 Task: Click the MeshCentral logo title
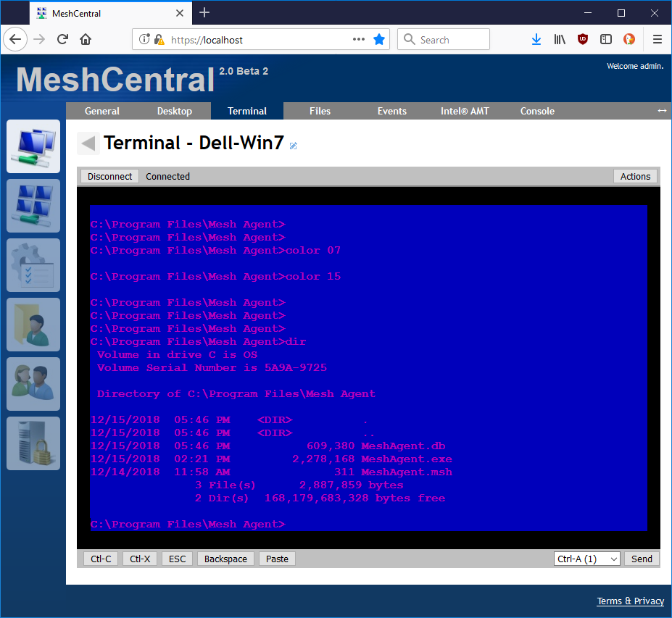pyautogui.click(x=115, y=80)
